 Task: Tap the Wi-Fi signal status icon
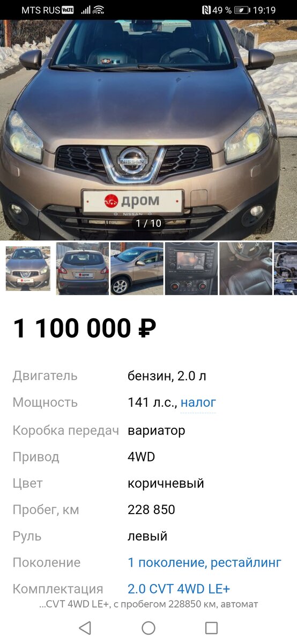click(98, 10)
